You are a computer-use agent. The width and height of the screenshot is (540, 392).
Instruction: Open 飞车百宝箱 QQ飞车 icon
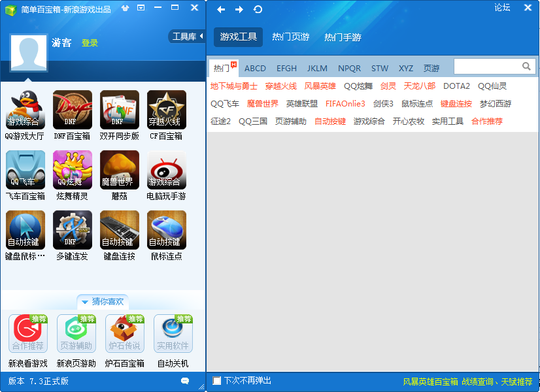(25, 170)
